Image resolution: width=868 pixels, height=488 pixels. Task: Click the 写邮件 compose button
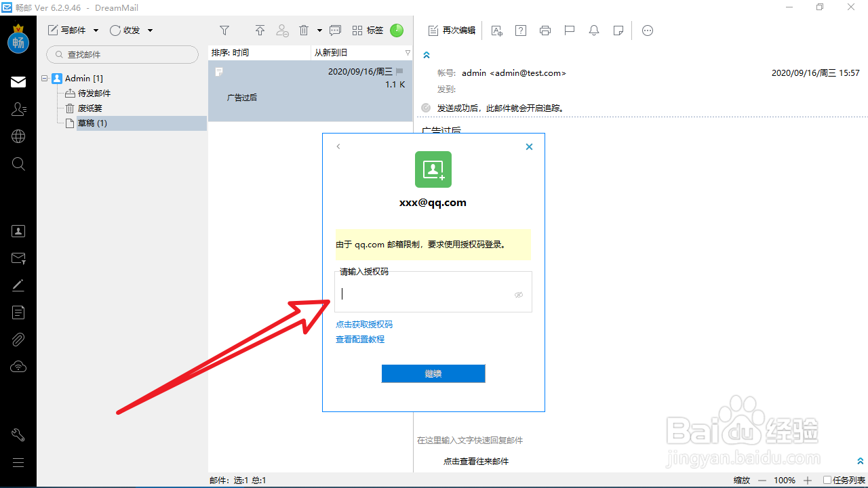tap(66, 30)
